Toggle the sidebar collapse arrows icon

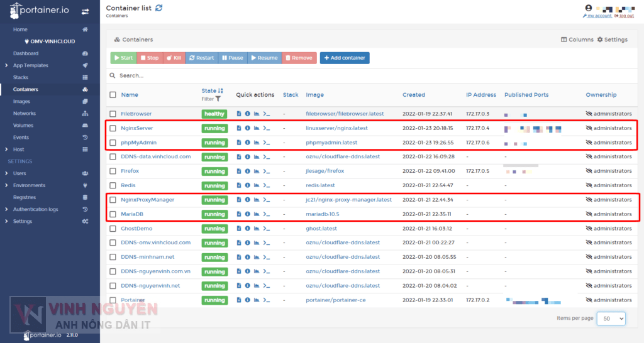coord(85,11)
